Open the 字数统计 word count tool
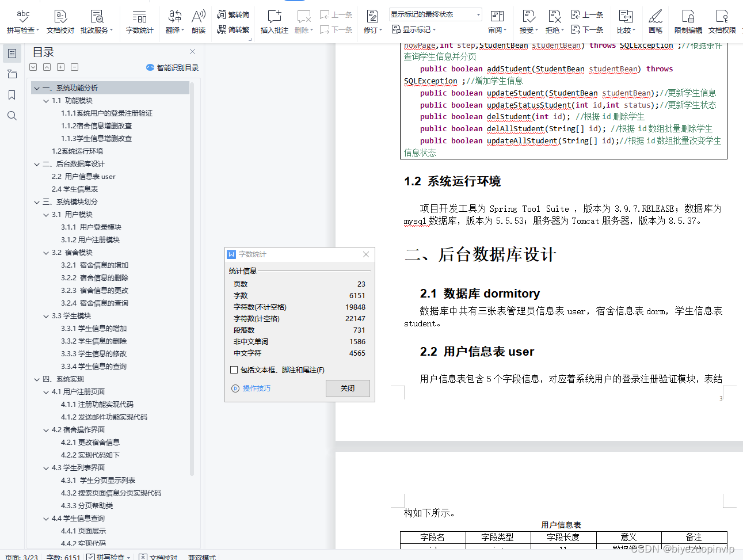The width and height of the screenshot is (743, 560). (139, 21)
